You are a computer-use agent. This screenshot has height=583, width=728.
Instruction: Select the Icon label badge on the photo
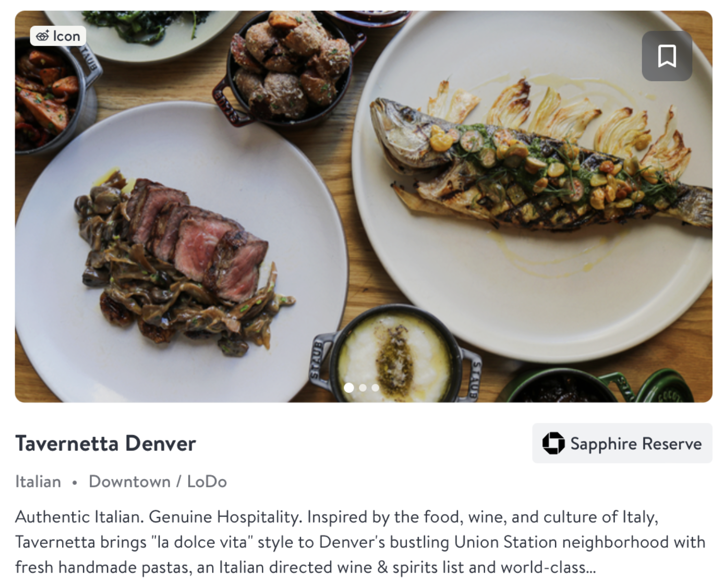58,36
